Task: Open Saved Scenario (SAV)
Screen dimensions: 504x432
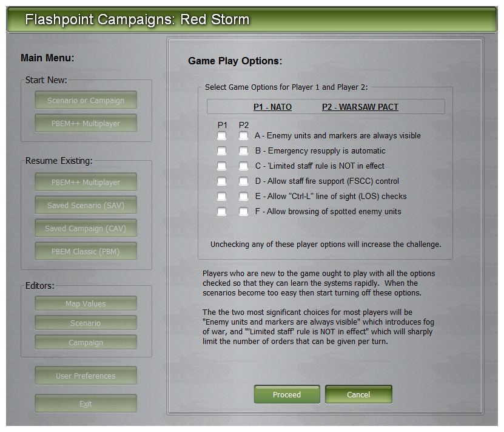Action: point(86,205)
